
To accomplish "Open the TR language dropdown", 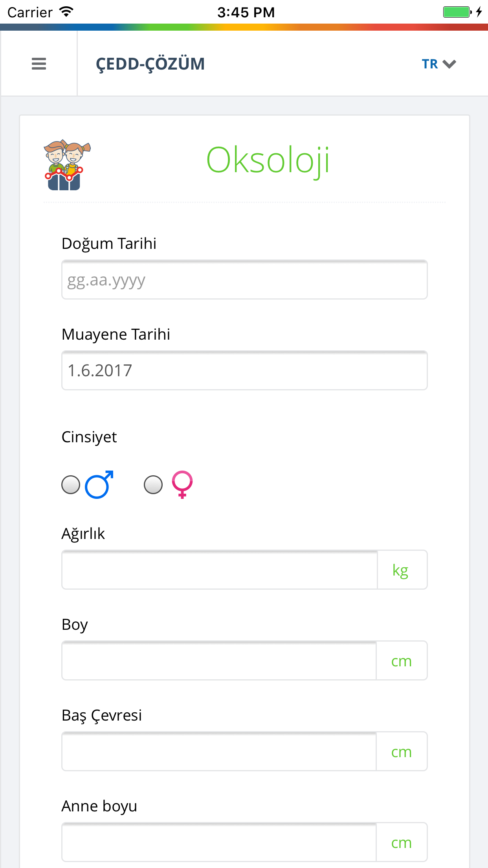I will point(430,63).
